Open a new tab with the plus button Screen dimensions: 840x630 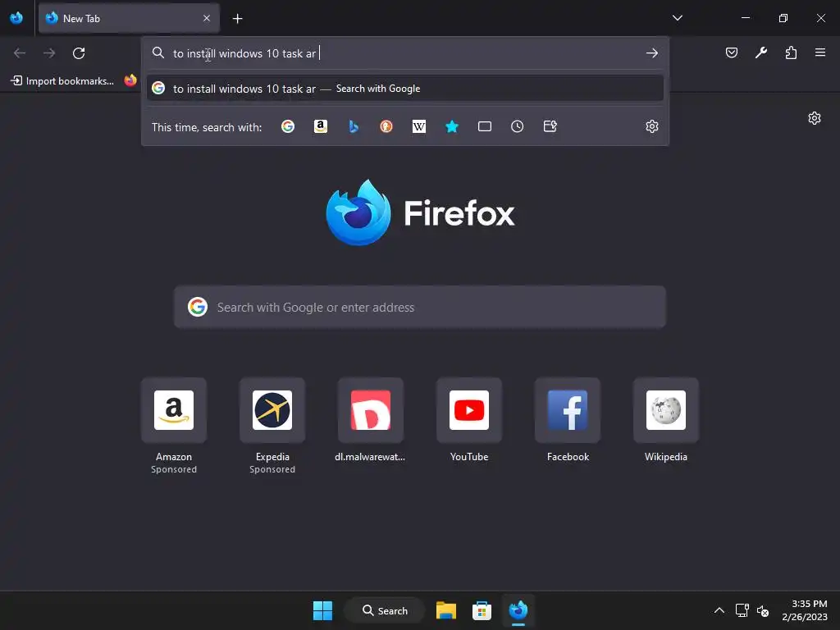[237, 19]
